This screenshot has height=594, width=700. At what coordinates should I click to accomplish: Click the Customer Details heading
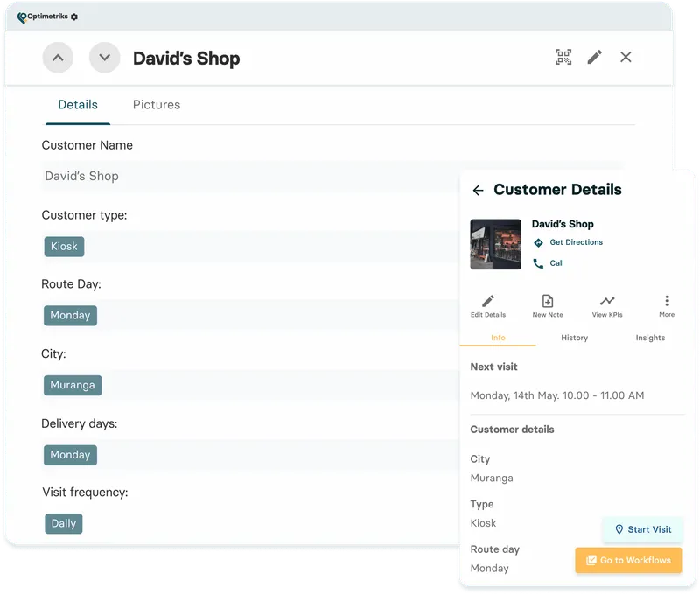pyautogui.click(x=557, y=190)
